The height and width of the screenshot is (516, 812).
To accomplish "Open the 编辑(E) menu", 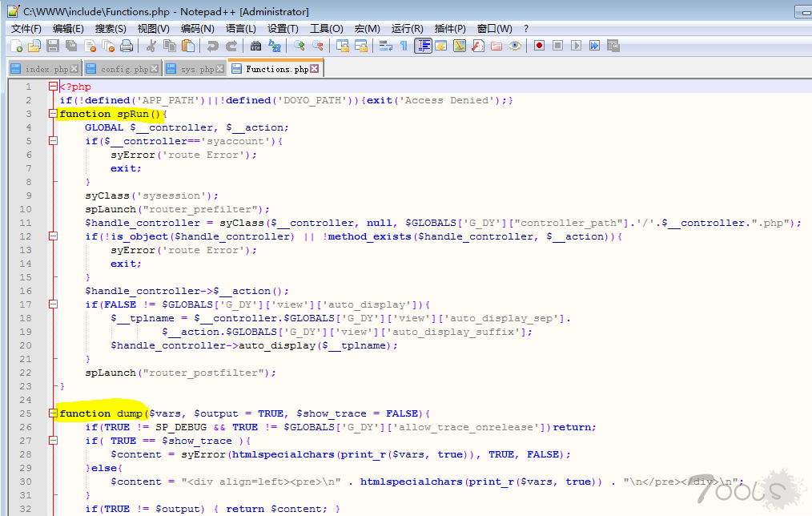I will click(x=68, y=29).
